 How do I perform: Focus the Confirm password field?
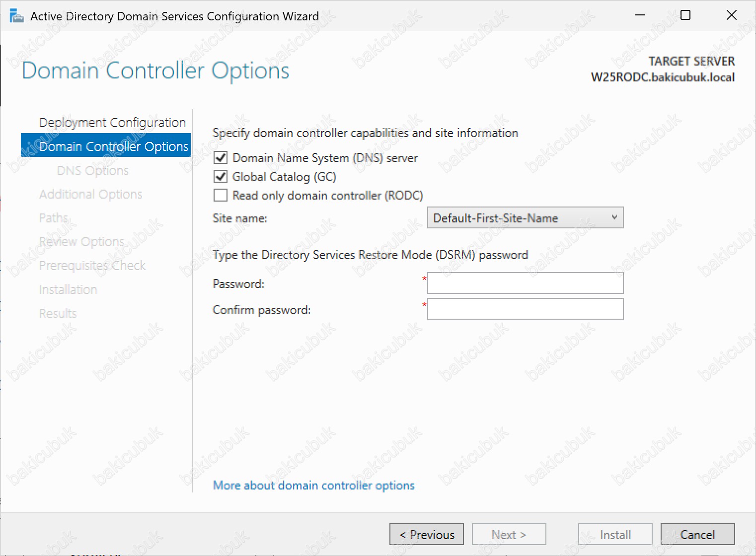click(525, 309)
